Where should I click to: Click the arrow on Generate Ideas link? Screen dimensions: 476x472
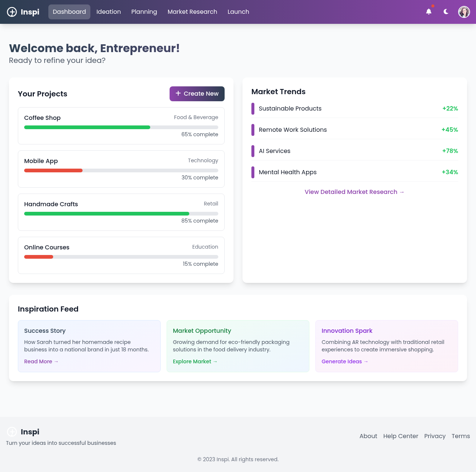coord(366,361)
